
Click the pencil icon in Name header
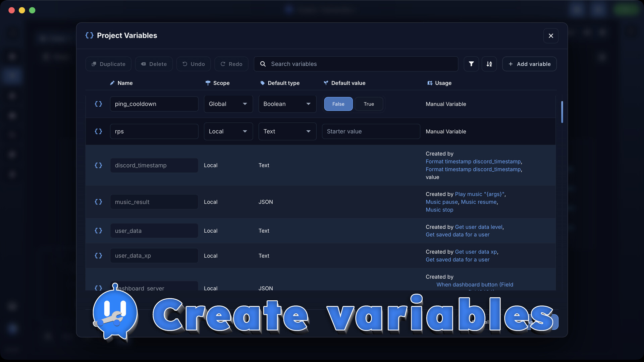pyautogui.click(x=112, y=83)
